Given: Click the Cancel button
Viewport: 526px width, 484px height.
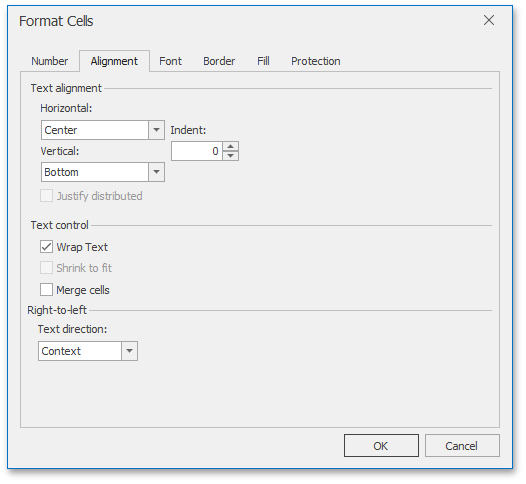Looking at the screenshot, I should click(x=462, y=446).
